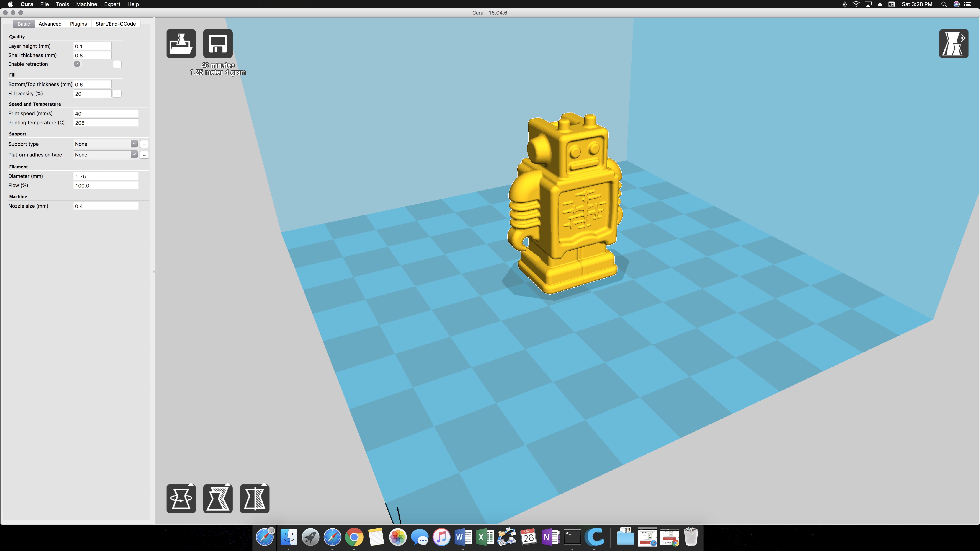Click the clock showing Sat 3:28 PM
980x551 pixels.
tap(917, 4)
